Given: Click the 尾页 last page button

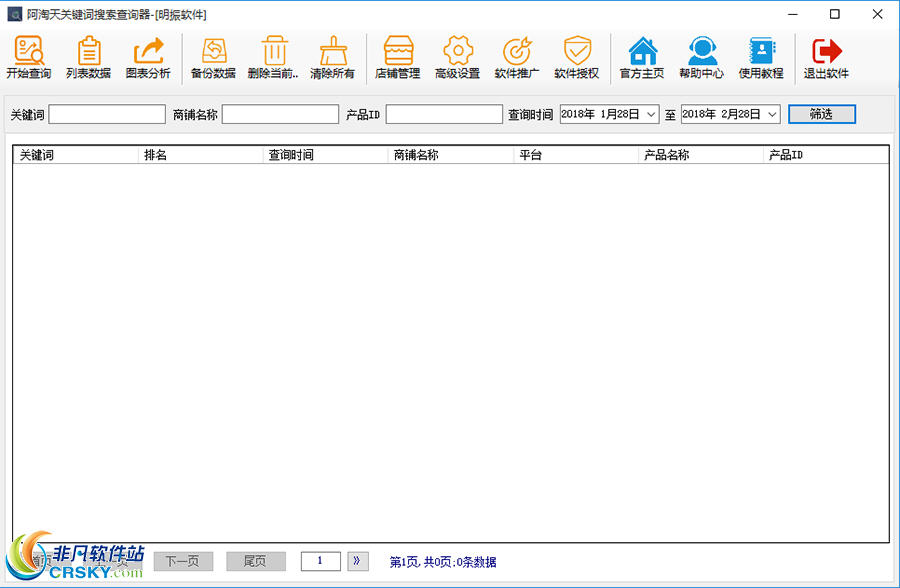Looking at the screenshot, I should 255,561.
